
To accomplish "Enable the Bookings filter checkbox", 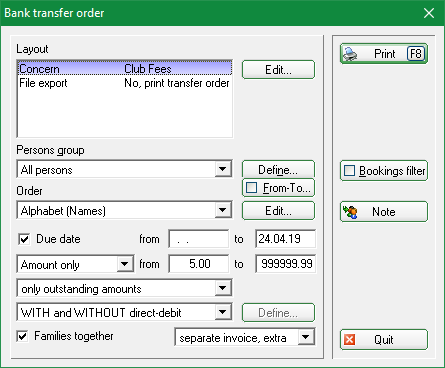I will 349,171.
